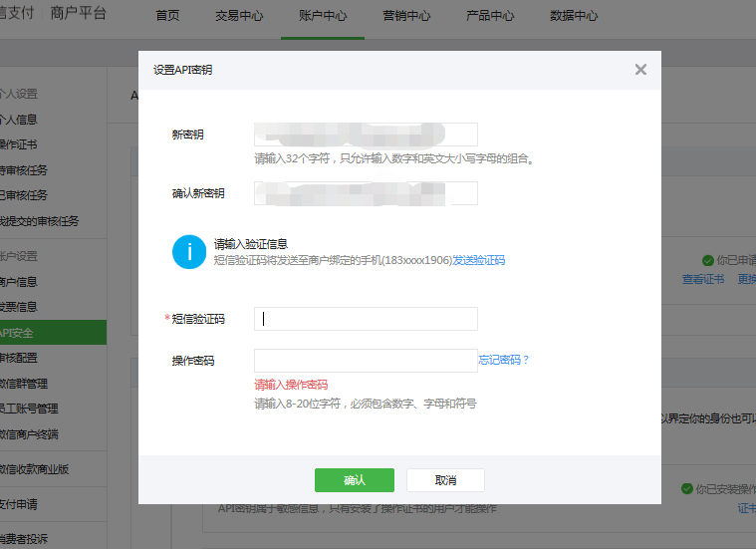Image resolution: width=756 pixels, height=549 pixels.
Task: Open 我提交的审核任务 in sidebar
Action: coord(39,221)
